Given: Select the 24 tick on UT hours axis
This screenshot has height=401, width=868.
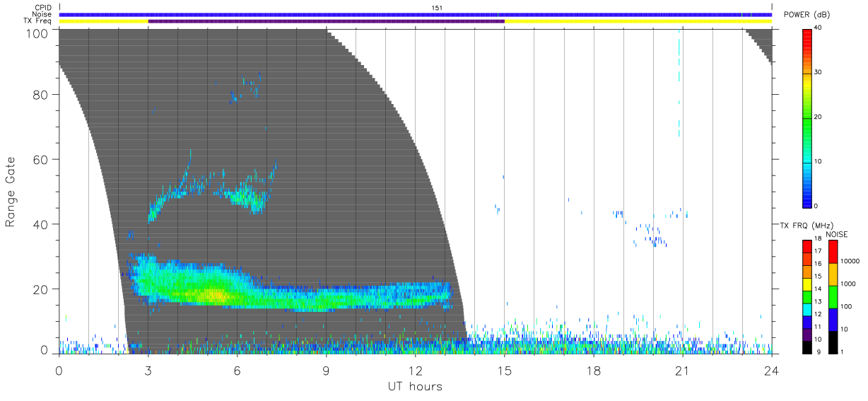Looking at the screenshot, I should click(772, 371).
